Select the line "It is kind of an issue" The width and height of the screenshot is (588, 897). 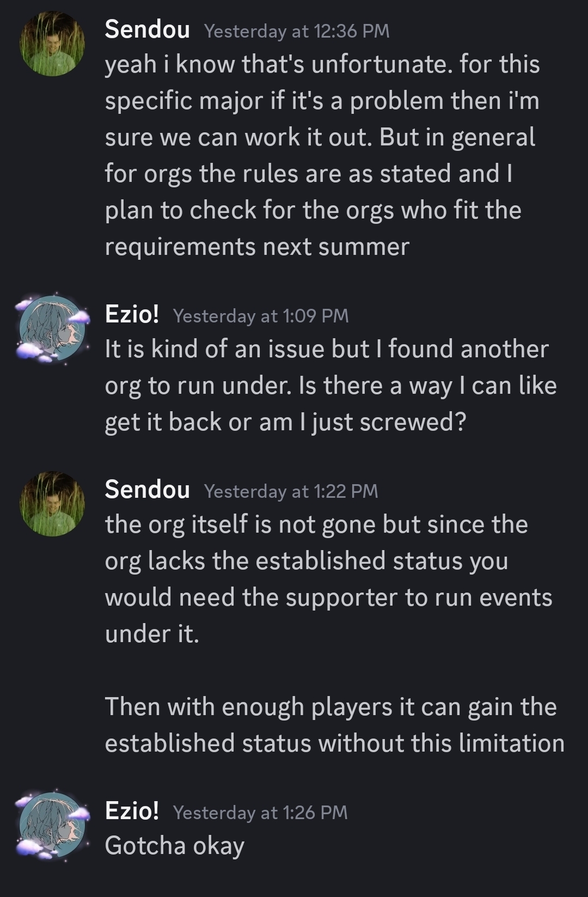327,349
